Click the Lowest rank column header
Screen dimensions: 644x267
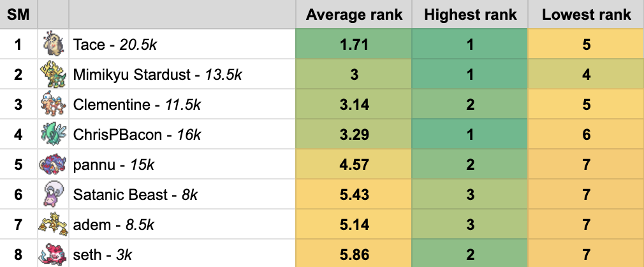click(x=586, y=15)
